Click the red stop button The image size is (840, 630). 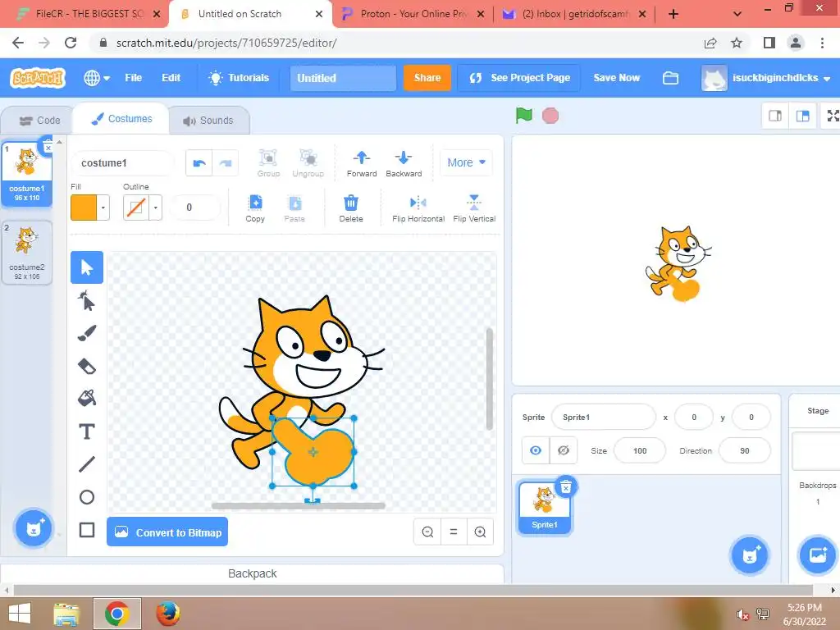coord(550,116)
